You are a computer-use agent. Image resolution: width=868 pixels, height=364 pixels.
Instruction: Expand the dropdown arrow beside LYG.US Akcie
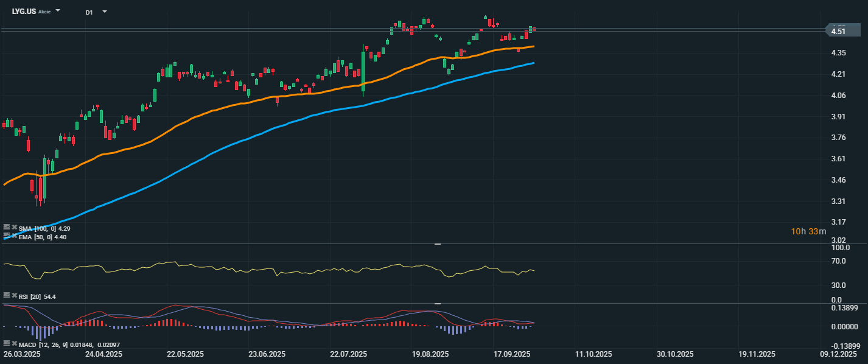coord(58,11)
